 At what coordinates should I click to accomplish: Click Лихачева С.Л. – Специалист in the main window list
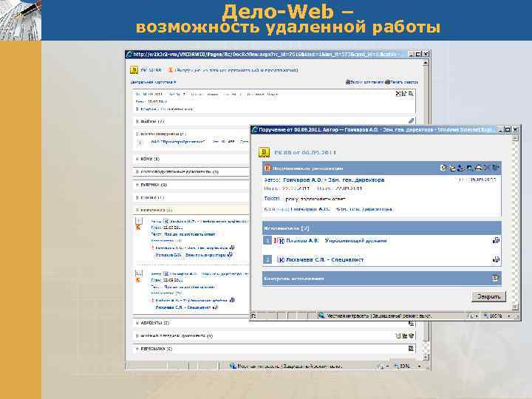(x=183, y=307)
